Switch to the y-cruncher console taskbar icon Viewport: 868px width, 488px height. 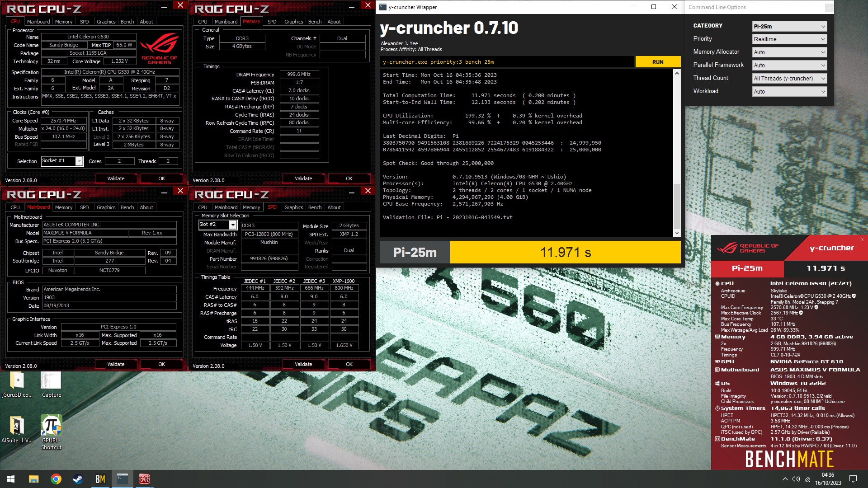(122, 479)
